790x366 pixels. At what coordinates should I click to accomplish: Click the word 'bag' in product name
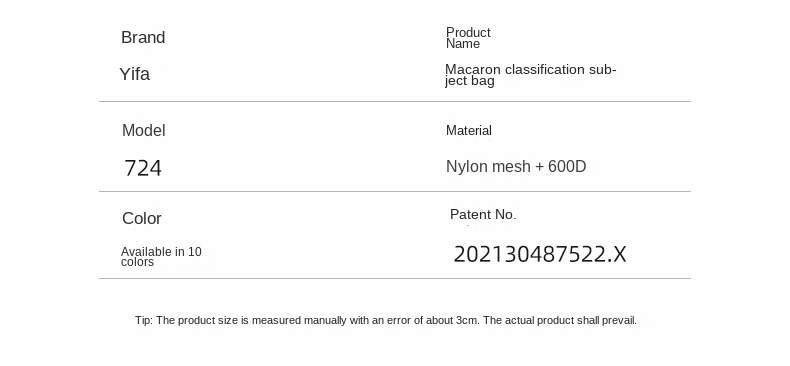coord(483,82)
